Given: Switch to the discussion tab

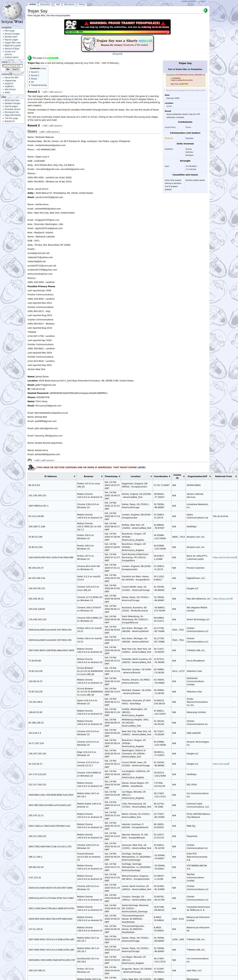Looking at the screenshot, I should point(45,5).
